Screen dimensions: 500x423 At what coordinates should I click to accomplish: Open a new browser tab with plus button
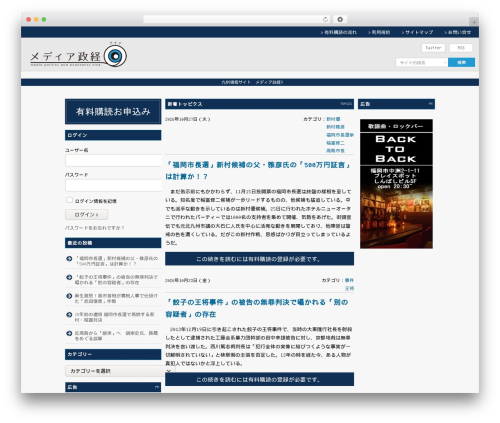[x=474, y=22]
